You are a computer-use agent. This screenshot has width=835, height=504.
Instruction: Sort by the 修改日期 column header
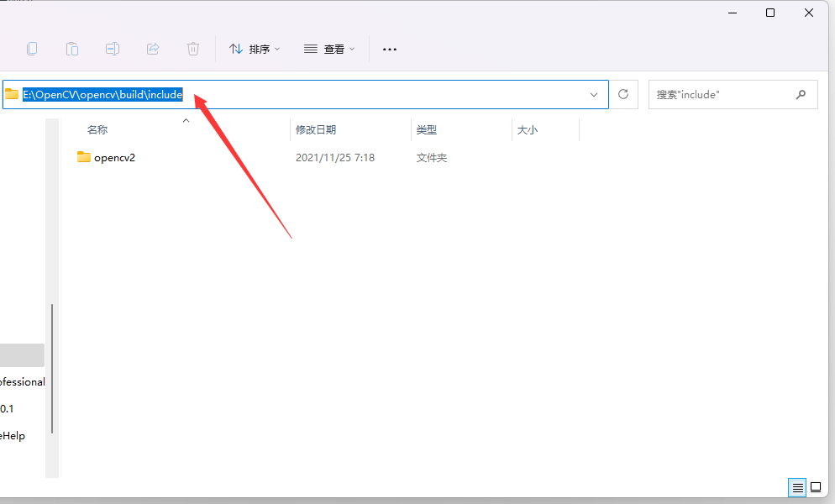tap(316, 130)
